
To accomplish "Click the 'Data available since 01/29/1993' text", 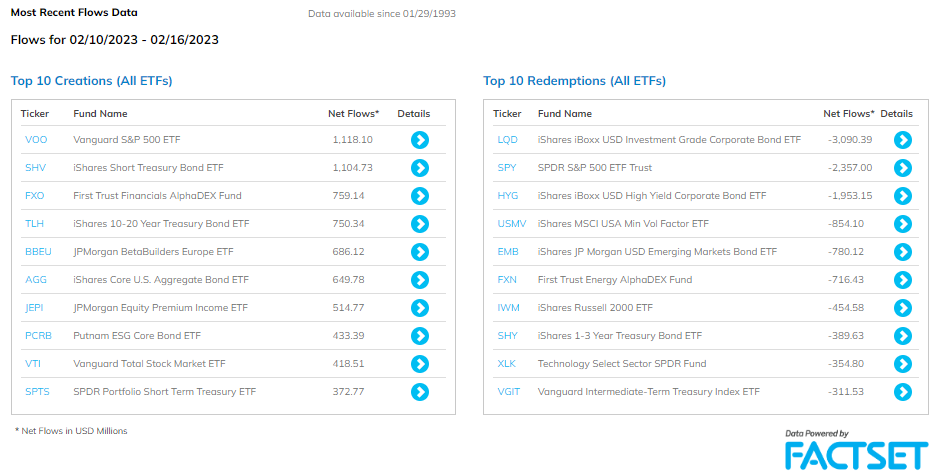I will click(382, 14).
